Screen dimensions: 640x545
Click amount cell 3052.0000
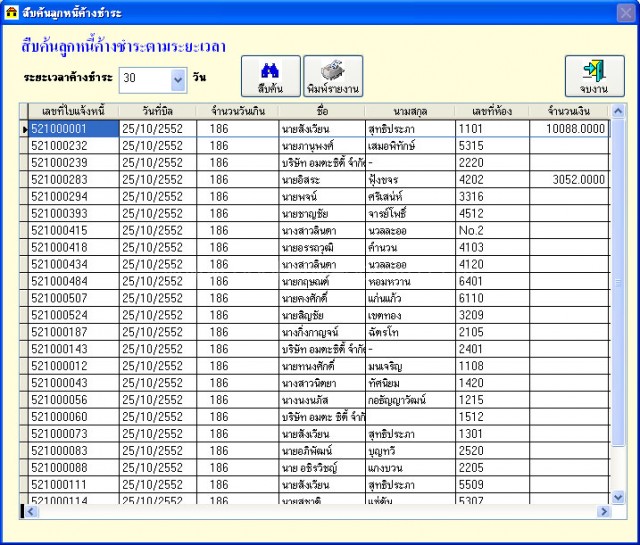click(x=569, y=180)
